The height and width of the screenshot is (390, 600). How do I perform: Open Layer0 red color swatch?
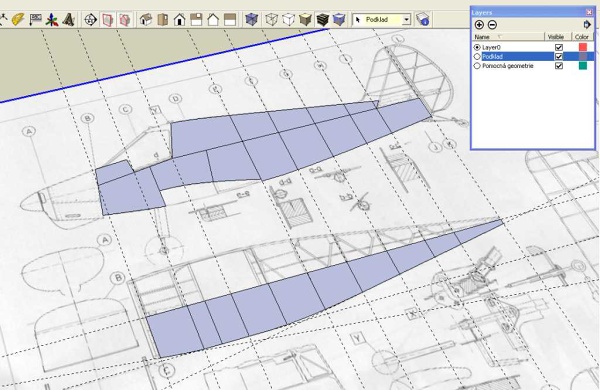point(583,47)
